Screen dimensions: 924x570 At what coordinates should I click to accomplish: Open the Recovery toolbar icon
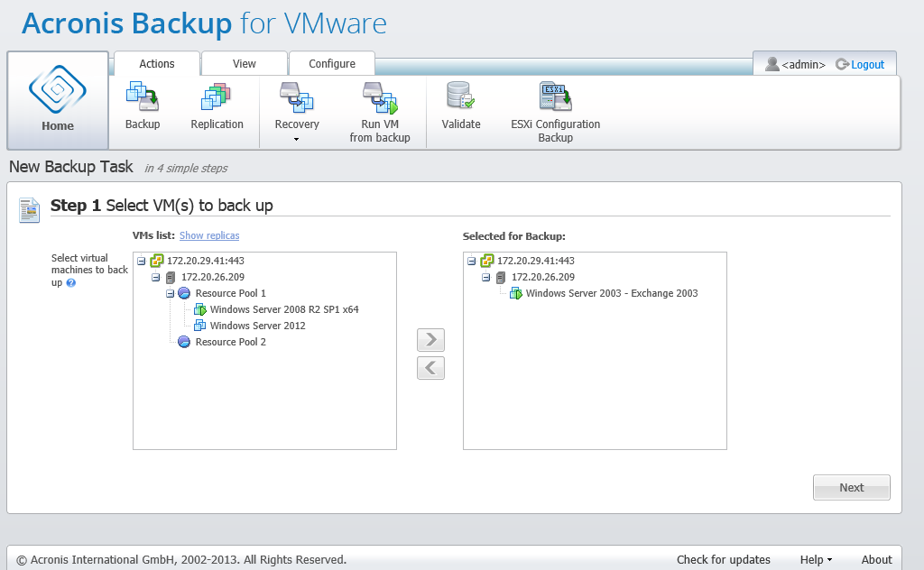(x=296, y=106)
